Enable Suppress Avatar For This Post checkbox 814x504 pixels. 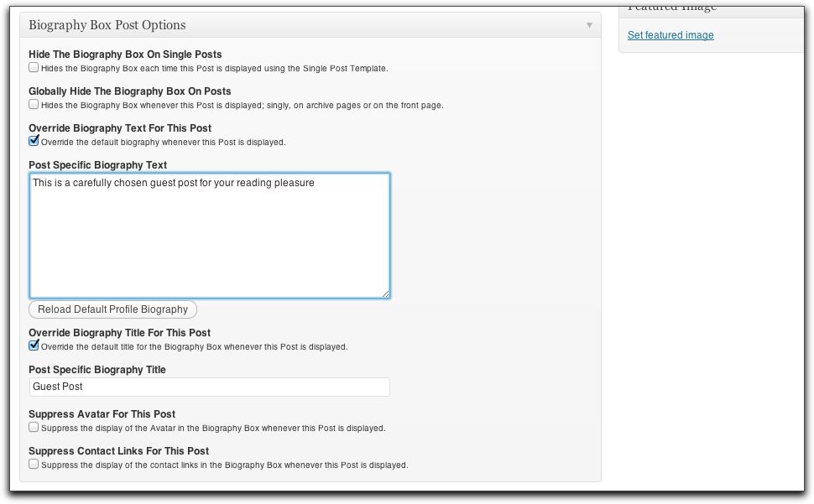click(x=34, y=427)
